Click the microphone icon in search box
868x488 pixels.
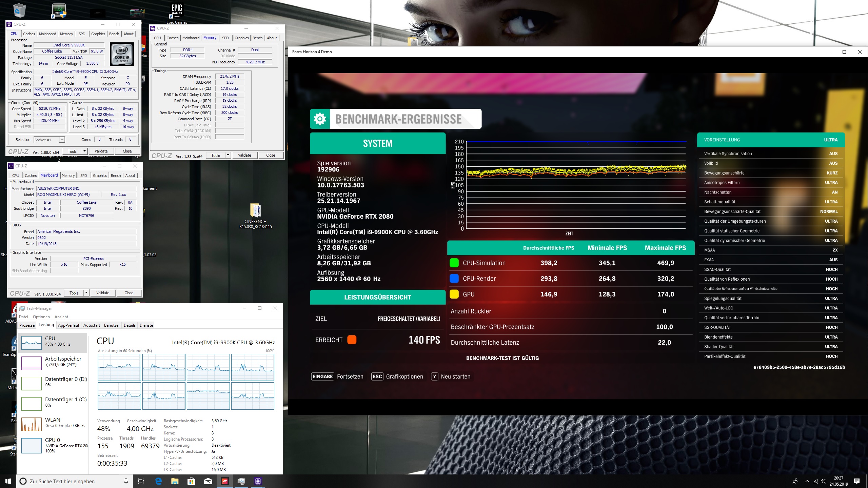[126, 481]
